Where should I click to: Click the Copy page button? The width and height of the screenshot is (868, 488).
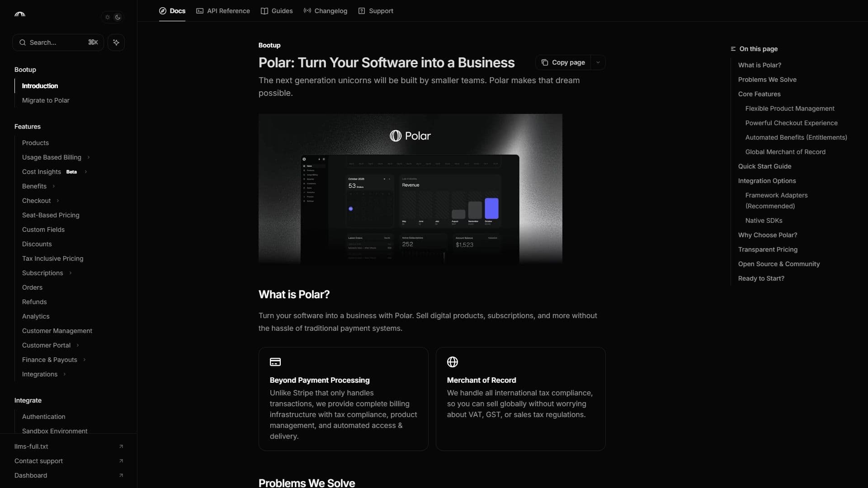563,62
